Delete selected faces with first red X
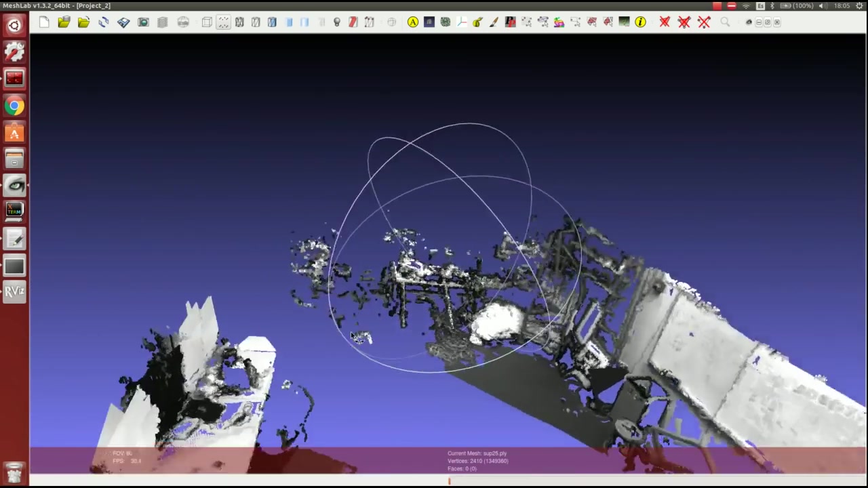This screenshot has width=868, height=488. [x=665, y=22]
